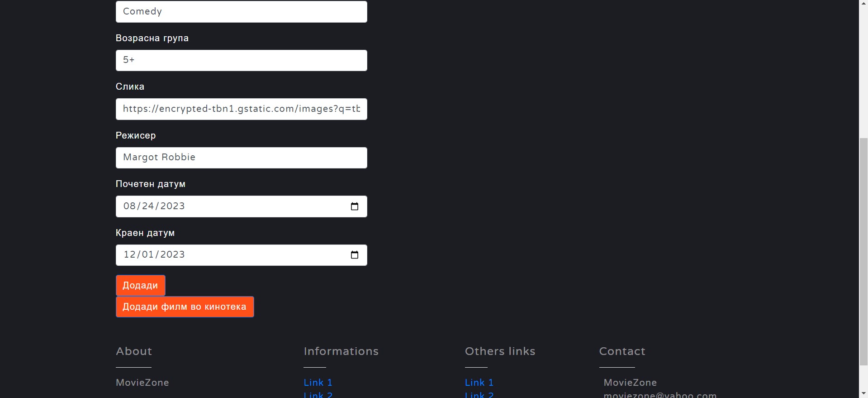Click the Додади button
The image size is (868, 398).
coord(140,285)
